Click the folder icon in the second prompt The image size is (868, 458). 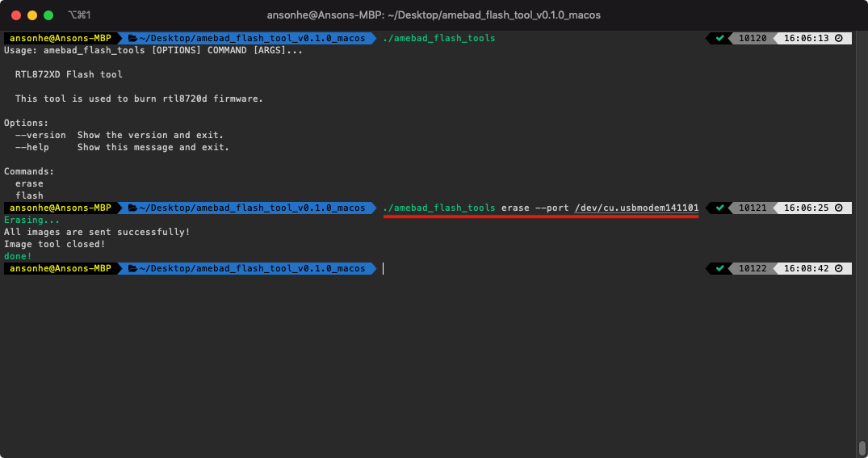coord(133,208)
